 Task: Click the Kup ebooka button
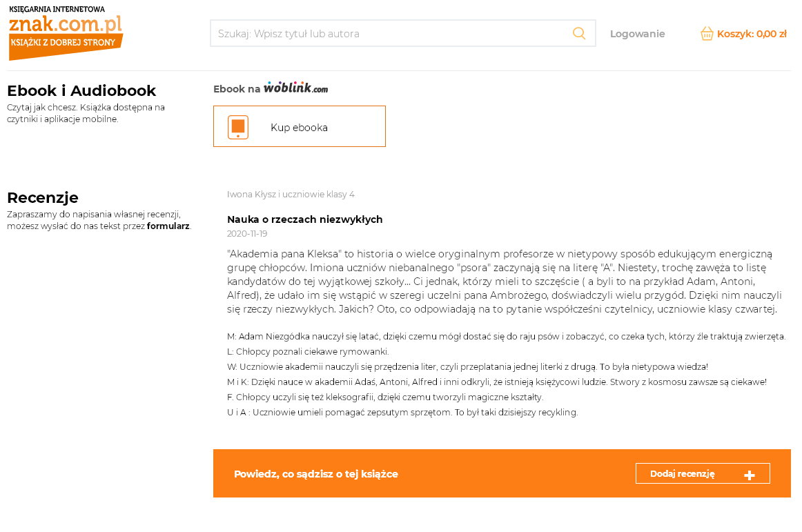[x=300, y=126]
